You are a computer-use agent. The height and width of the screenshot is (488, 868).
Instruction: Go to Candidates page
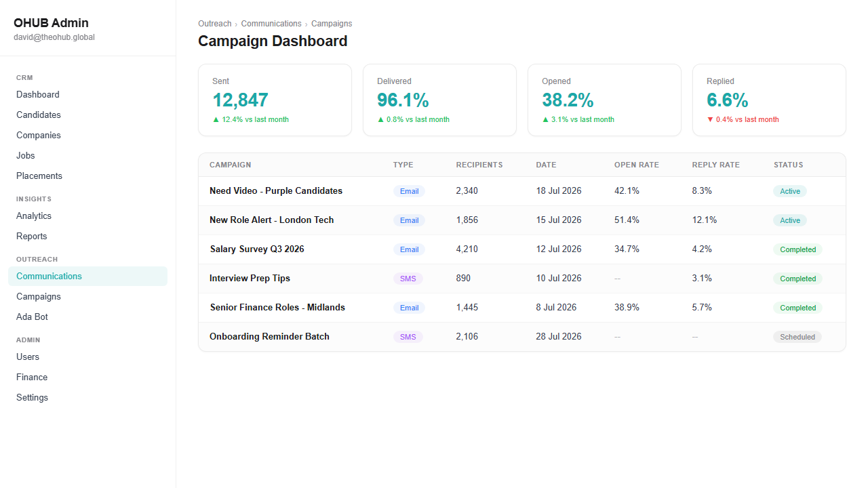(87, 115)
